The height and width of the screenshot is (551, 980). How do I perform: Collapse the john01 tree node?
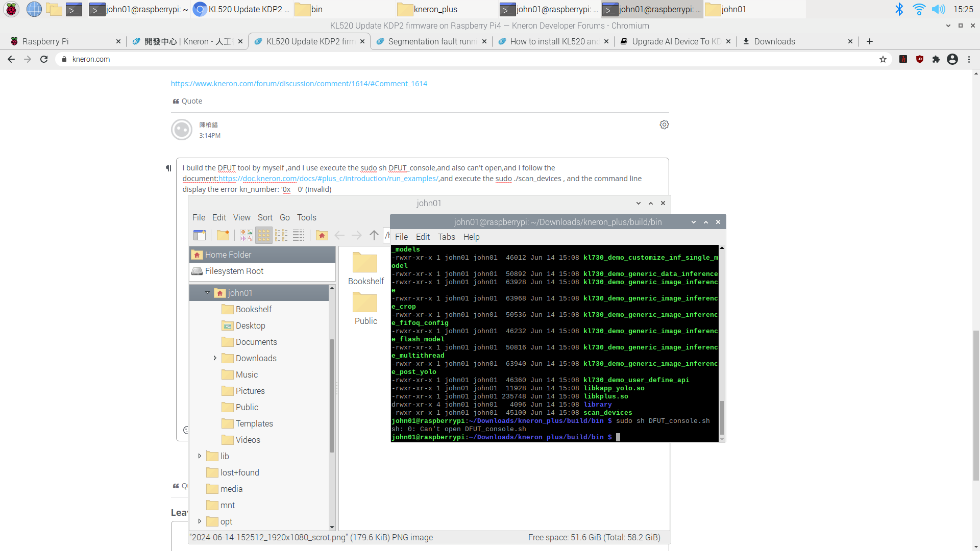[208, 293]
